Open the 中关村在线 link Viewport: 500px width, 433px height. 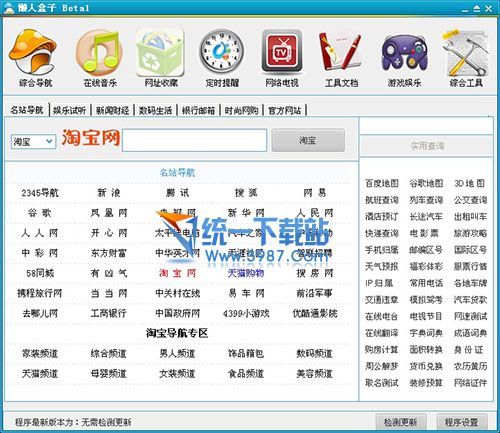177,293
